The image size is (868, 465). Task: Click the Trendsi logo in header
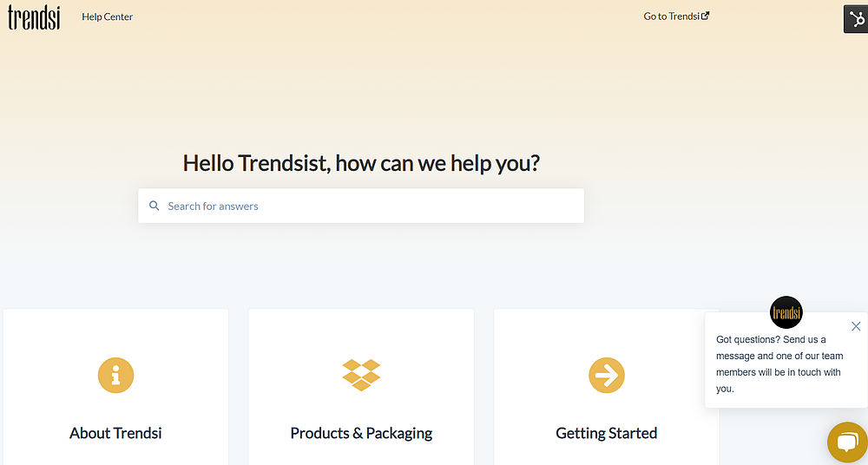click(34, 17)
